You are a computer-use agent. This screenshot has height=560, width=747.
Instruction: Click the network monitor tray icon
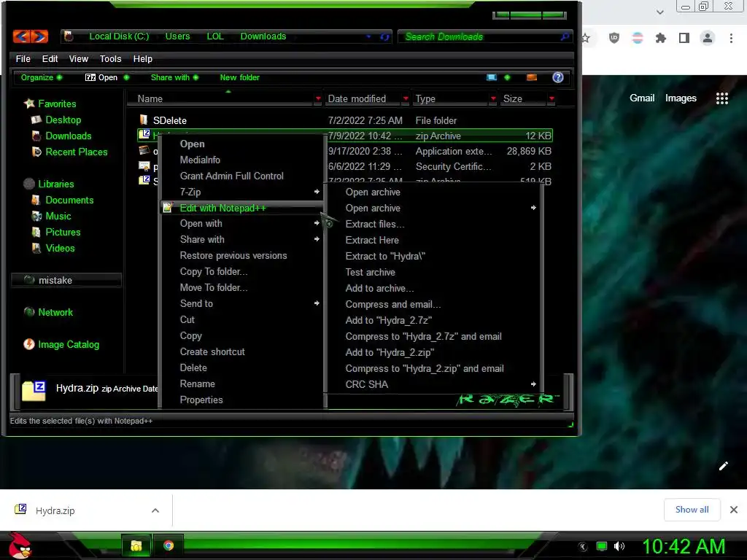pyautogui.click(x=602, y=546)
